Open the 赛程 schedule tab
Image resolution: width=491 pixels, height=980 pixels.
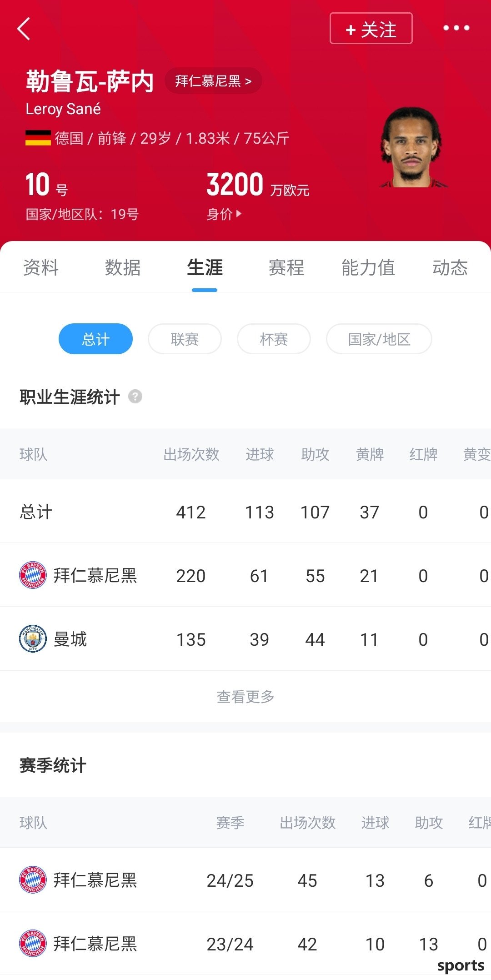tap(286, 267)
